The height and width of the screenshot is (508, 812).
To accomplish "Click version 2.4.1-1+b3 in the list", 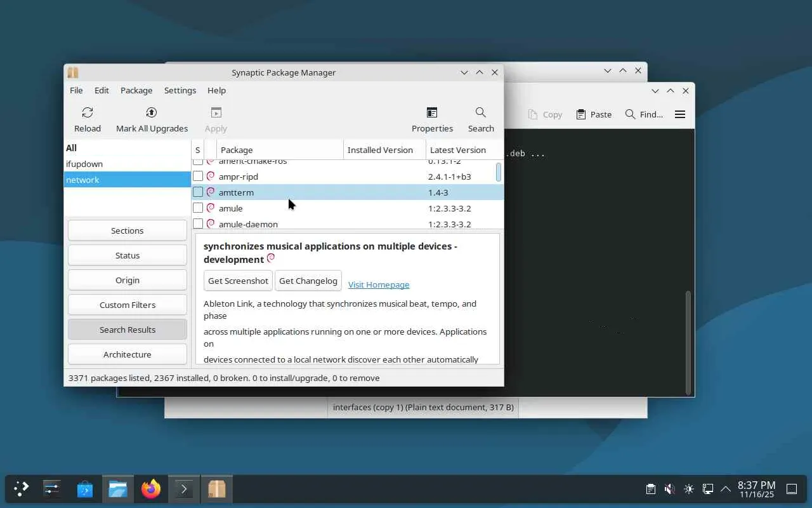I will pyautogui.click(x=449, y=176).
